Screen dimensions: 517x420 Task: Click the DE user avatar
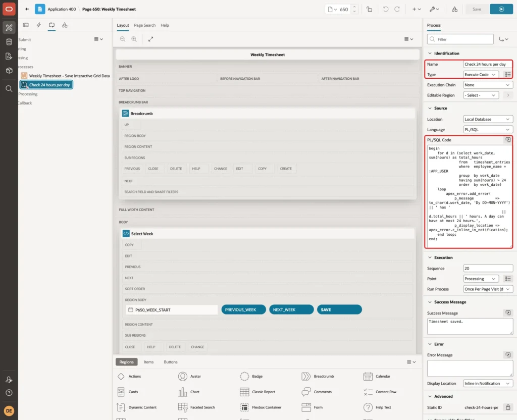(x=9, y=411)
